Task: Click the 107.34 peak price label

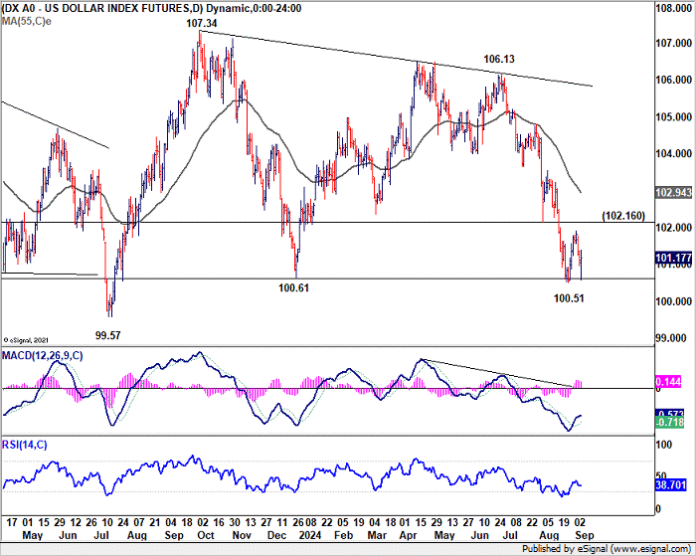Action: pyautogui.click(x=202, y=23)
